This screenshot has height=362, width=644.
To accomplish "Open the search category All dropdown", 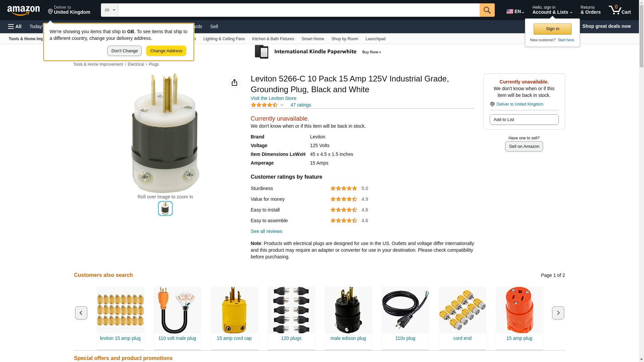I will 110,10.
